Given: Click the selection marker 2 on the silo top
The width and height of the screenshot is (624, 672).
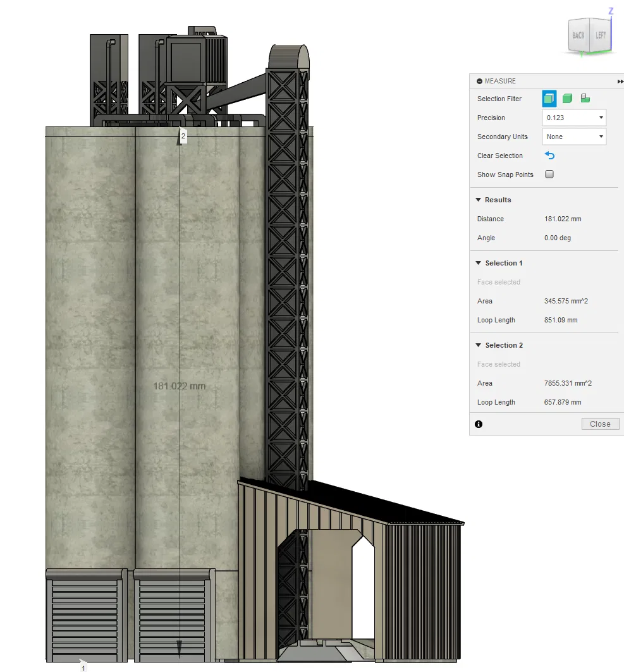Looking at the screenshot, I should [183, 137].
